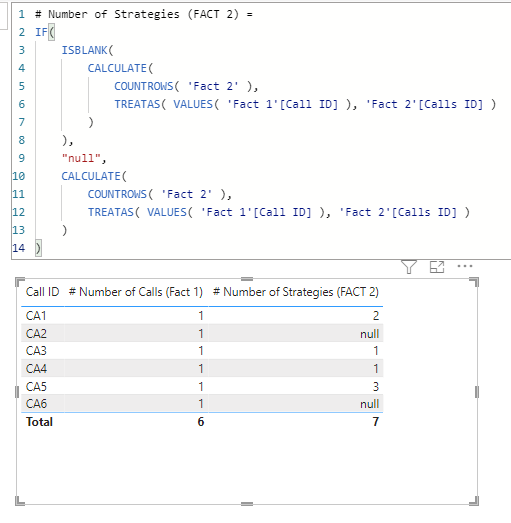Click the IF keyword on line 2
The width and height of the screenshot is (511, 523).
click(x=41, y=32)
